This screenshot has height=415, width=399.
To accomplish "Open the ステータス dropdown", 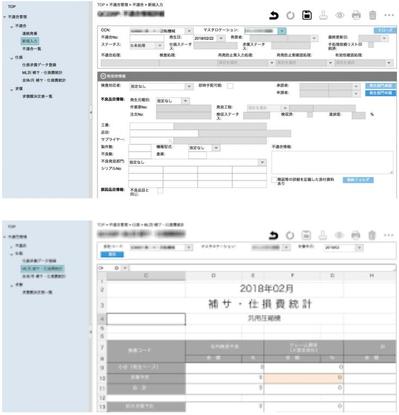I will (160, 45).
